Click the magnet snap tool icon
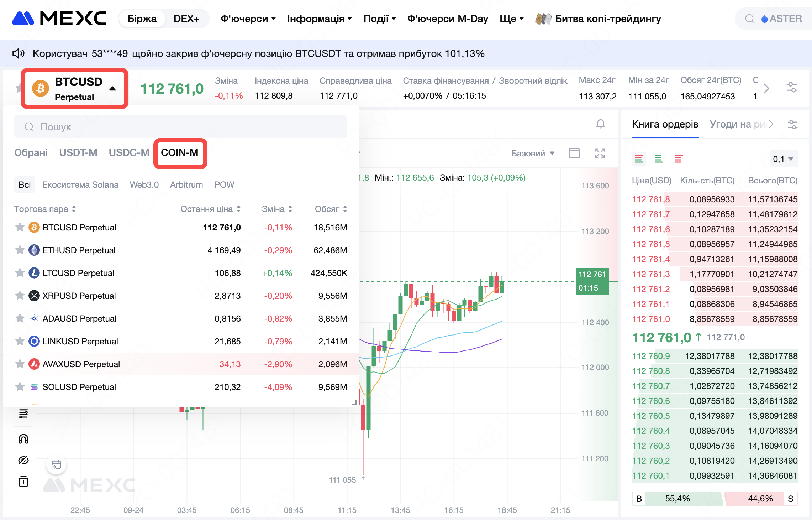 [x=23, y=439]
